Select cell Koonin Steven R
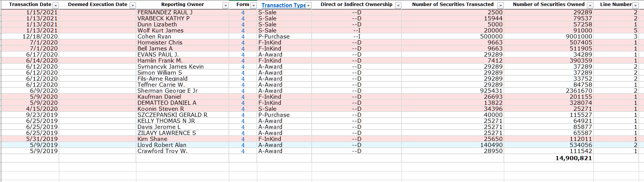Screen dimensions: 644x182 182,109
